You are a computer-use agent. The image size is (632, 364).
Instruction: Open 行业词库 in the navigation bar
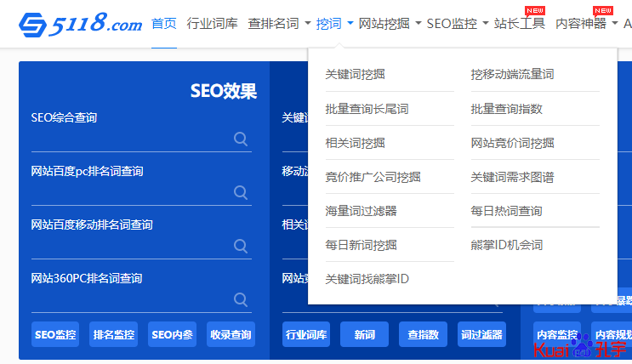coord(212,24)
